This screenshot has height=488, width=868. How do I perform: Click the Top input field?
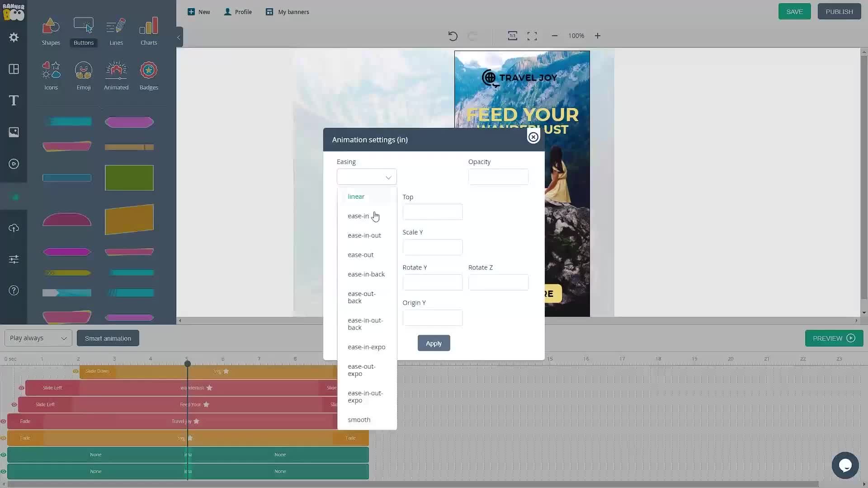tap(433, 212)
